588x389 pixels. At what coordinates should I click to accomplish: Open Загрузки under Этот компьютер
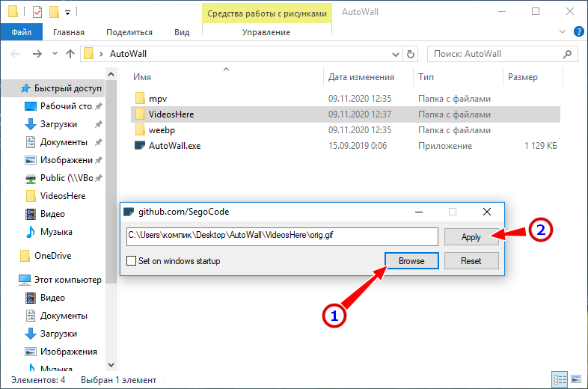tap(58, 334)
